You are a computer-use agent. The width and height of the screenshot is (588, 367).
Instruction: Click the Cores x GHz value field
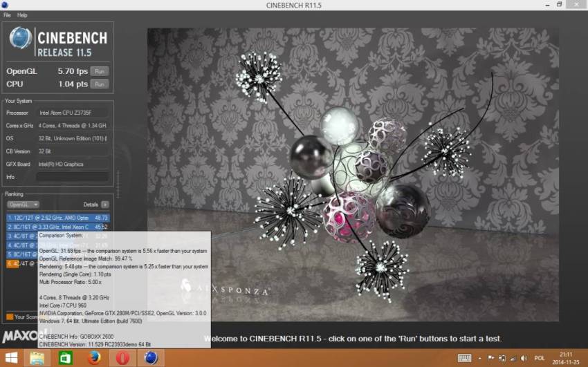tap(73, 126)
